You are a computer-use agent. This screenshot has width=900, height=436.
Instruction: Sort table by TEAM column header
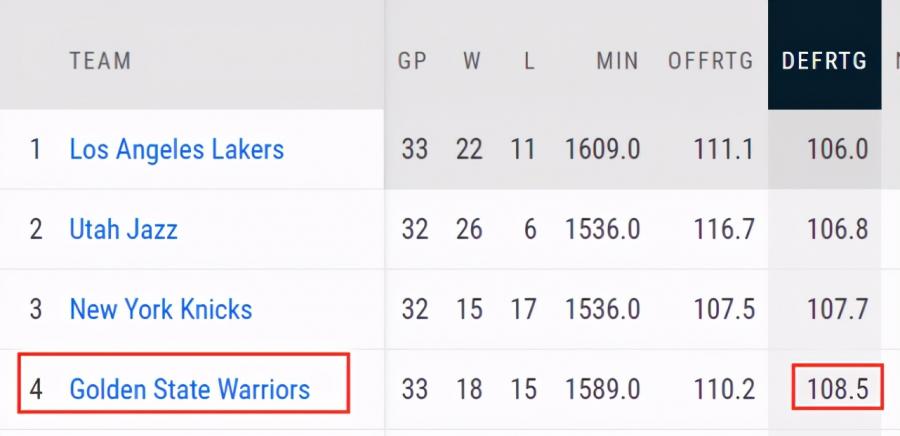[100, 60]
